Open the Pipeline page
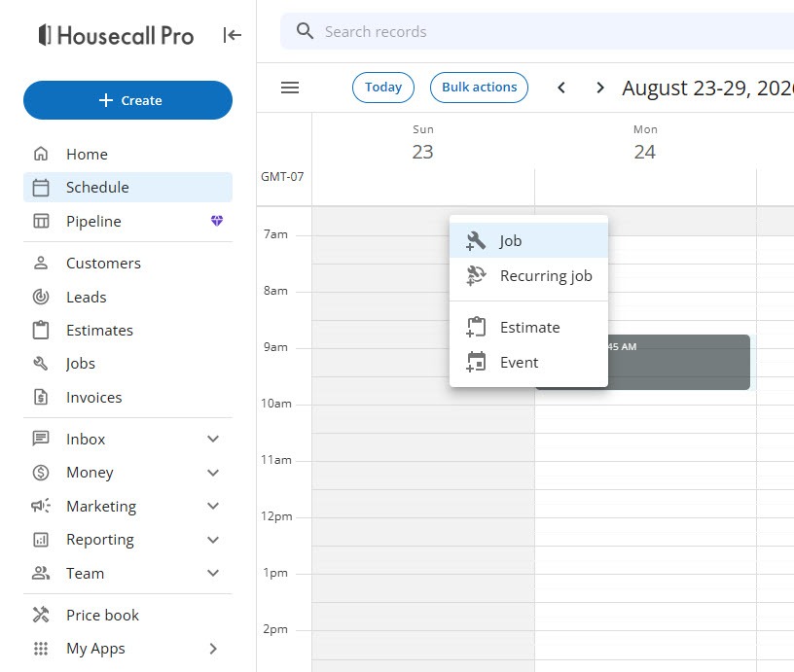This screenshot has height=672, width=794. coord(127,221)
